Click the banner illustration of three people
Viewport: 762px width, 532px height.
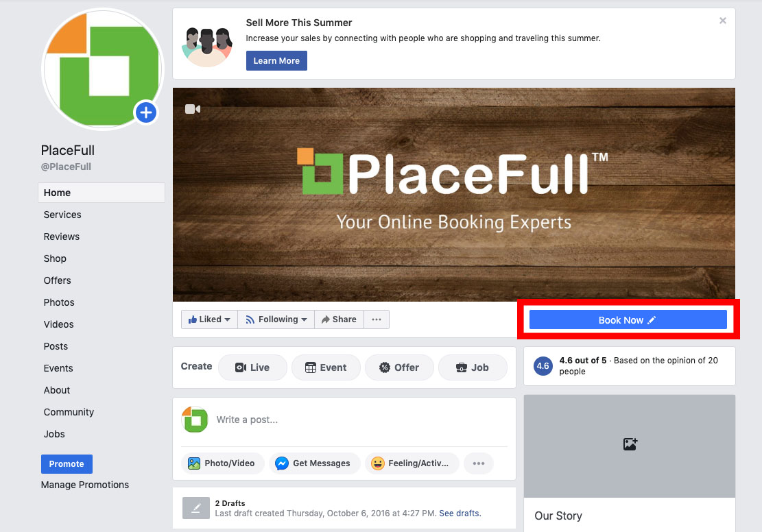(208, 47)
